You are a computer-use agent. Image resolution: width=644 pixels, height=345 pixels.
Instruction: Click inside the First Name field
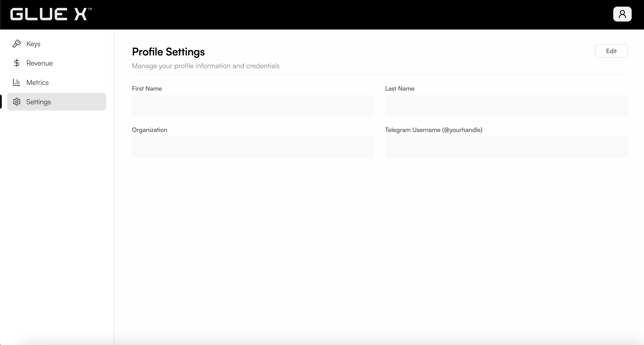[x=253, y=105]
